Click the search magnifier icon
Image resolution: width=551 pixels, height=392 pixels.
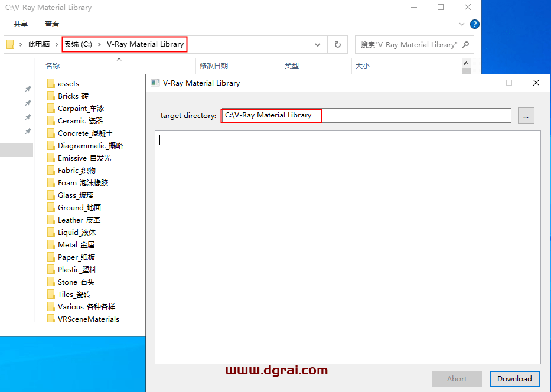coord(465,45)
